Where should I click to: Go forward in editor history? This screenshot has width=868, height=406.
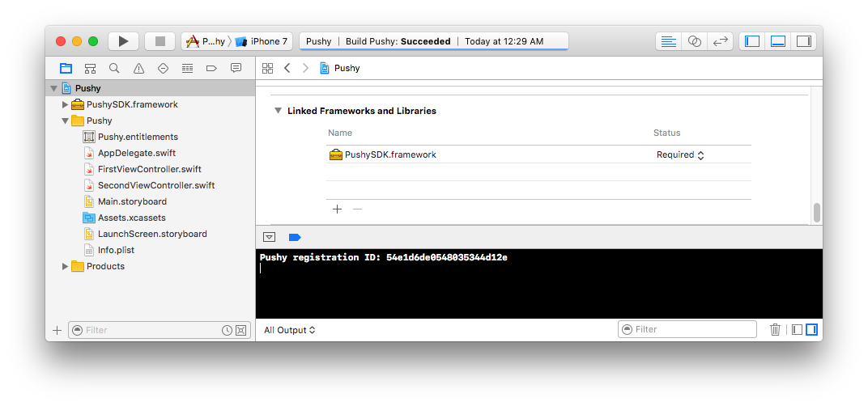tap(305, 68)
